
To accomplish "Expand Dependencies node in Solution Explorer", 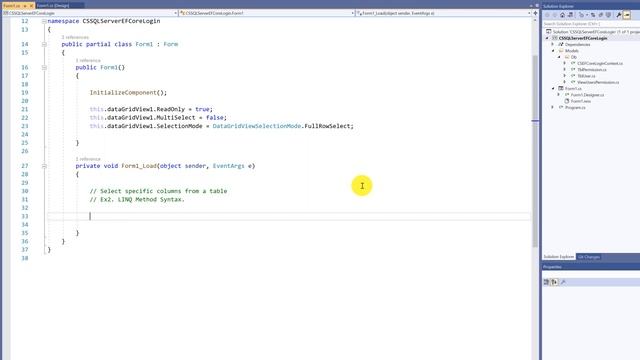I will [x=553, y=44].
